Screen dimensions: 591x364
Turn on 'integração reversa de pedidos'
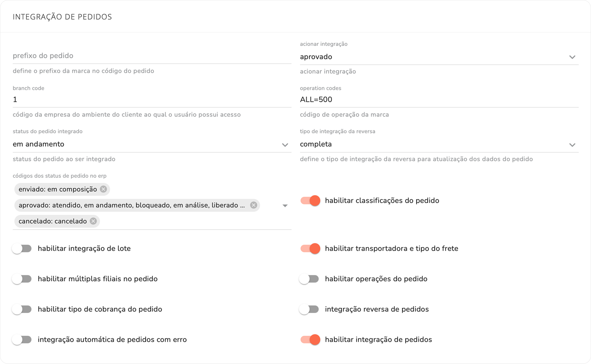309,309
